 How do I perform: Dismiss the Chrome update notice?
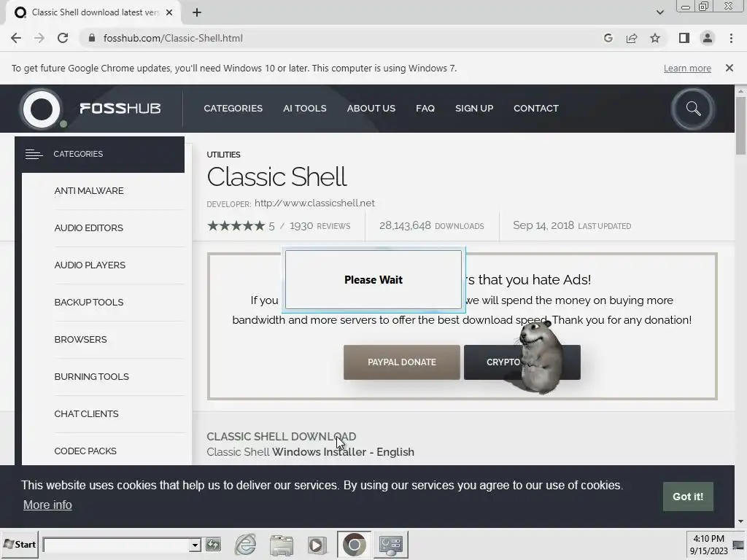tap(729, 68)
